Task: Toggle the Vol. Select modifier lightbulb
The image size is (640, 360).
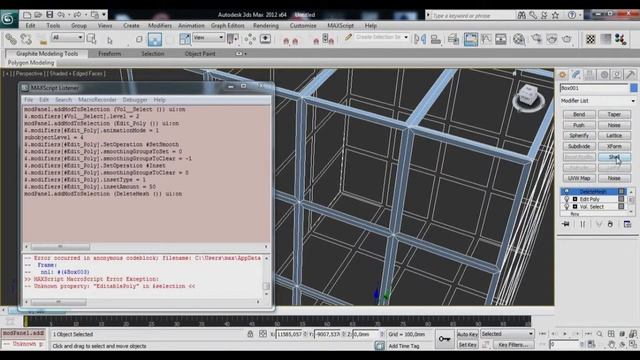Action: pos(567,207)
